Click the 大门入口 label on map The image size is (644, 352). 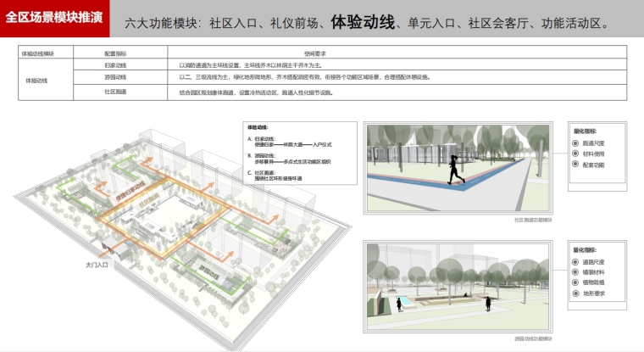(97, 265)
